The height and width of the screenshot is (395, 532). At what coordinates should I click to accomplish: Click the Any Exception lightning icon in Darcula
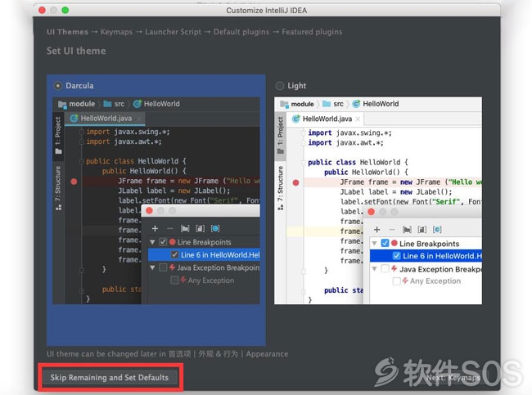pyautogui.click(x=183, y=280)
